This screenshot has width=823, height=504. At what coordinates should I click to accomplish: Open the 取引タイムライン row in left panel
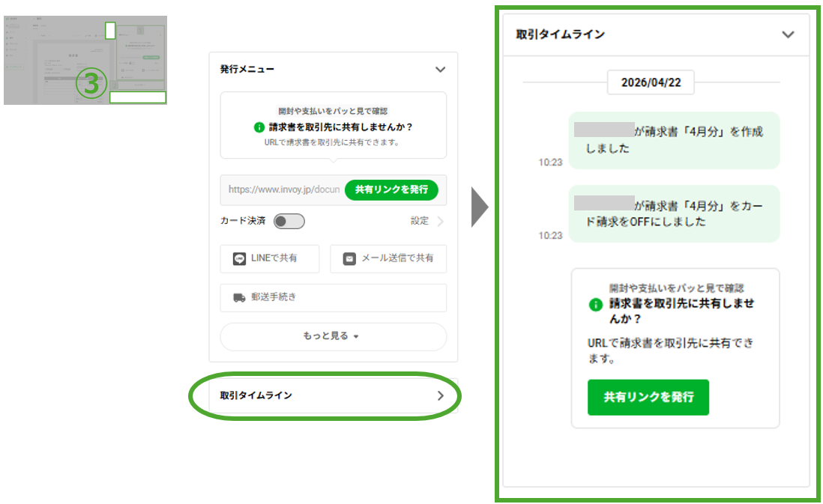pyautogui.click(x=334, y=395)
